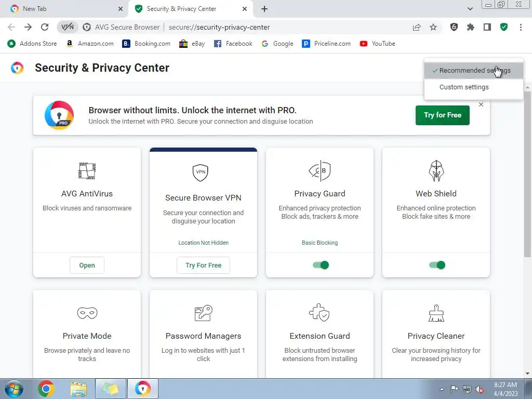
Task: Click the share page icon
Action: [x=417, y=27]
